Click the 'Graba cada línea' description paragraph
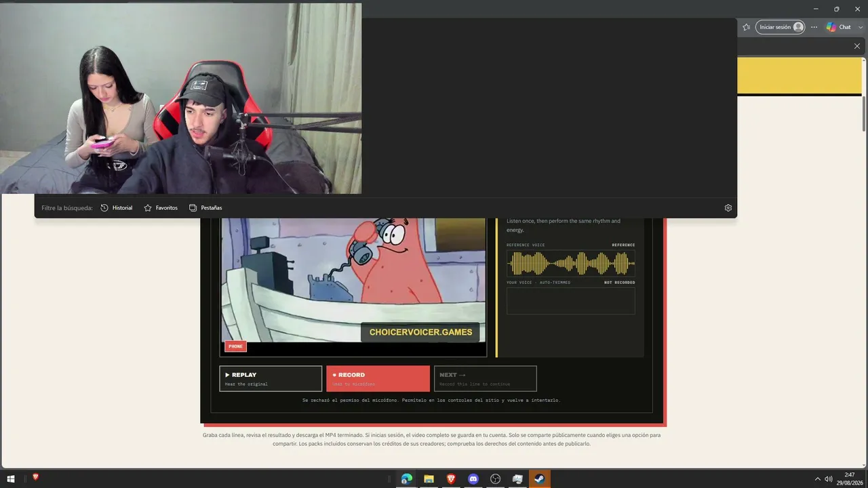Screen dimensions: 868x488 431,439
